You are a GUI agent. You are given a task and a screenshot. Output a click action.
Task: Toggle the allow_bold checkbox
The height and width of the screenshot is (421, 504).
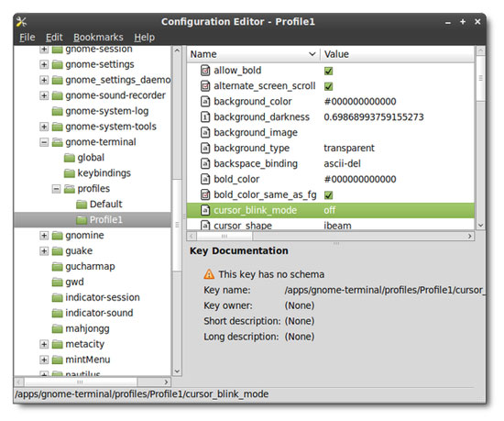point(328,71)
